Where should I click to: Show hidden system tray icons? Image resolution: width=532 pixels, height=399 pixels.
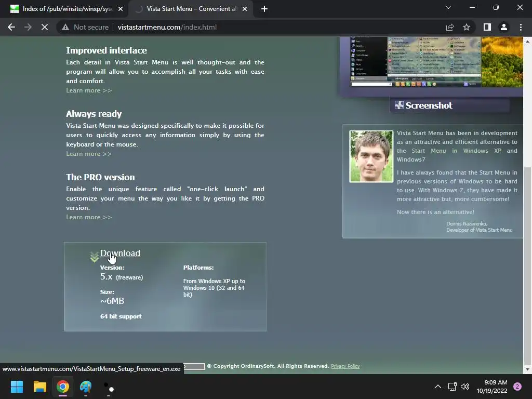coord(438,387)
